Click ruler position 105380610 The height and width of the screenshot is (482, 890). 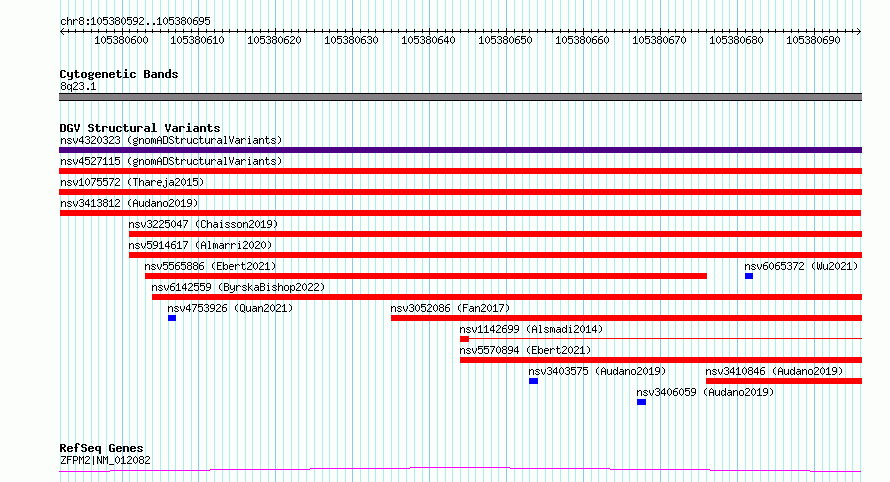pyautogui.click(x=198, y=41)
